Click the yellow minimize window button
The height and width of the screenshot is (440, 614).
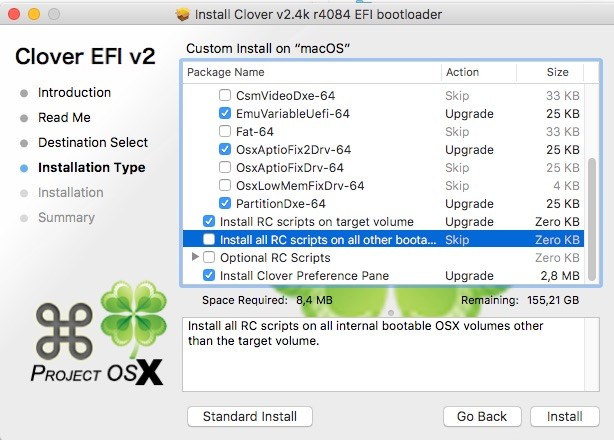(x=33, y=16)
